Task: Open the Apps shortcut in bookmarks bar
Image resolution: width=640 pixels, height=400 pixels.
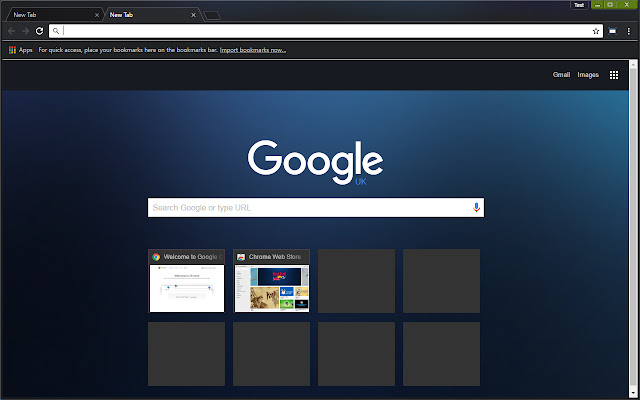Action: click(x=20, y=50)
